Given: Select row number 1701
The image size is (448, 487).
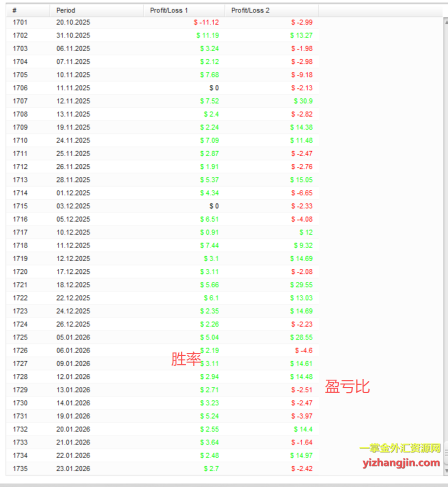Looking at the screenshot, I should click(20, 22).
